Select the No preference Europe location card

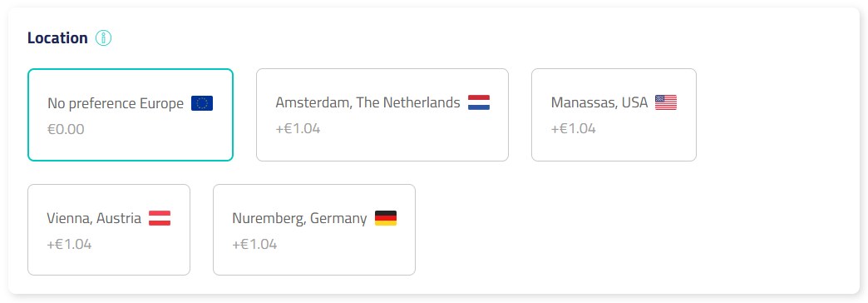(131, 115)
